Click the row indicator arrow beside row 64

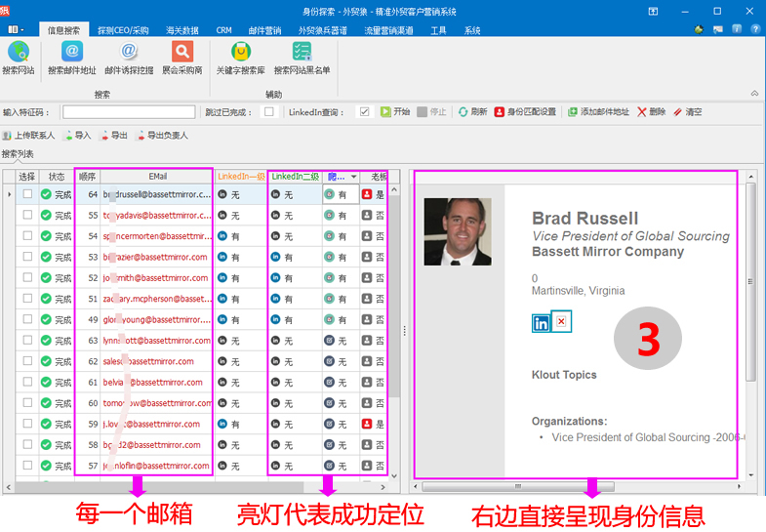pos(10,194)
